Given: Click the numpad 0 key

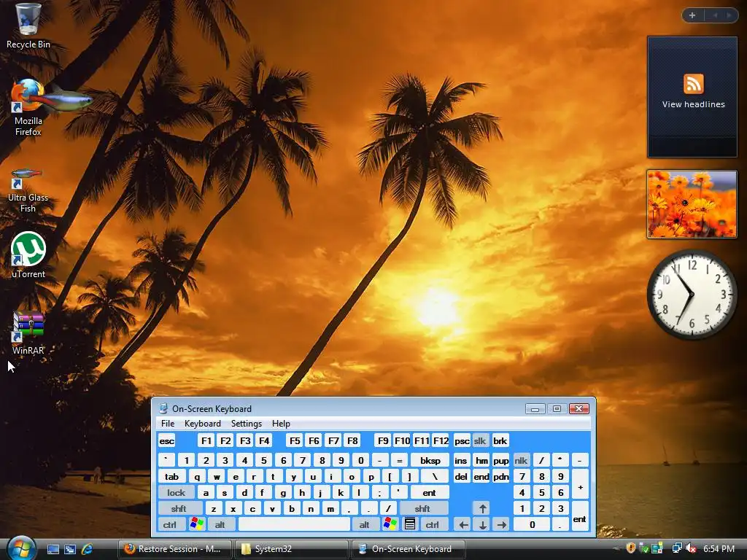Looking at the screenshot, I should coord(532,524).
